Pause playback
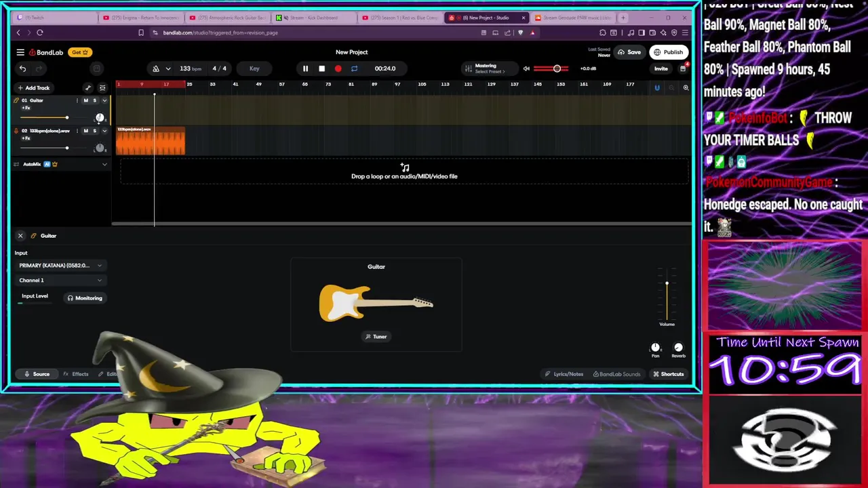The width and height of the screenshot is (868, 488). coord(305,68)
